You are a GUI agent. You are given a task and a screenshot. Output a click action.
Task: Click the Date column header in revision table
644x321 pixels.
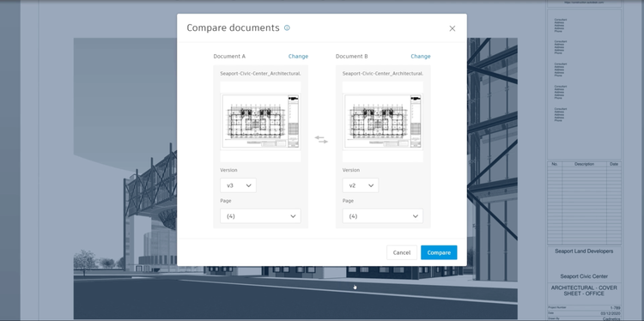click(614, 164)
